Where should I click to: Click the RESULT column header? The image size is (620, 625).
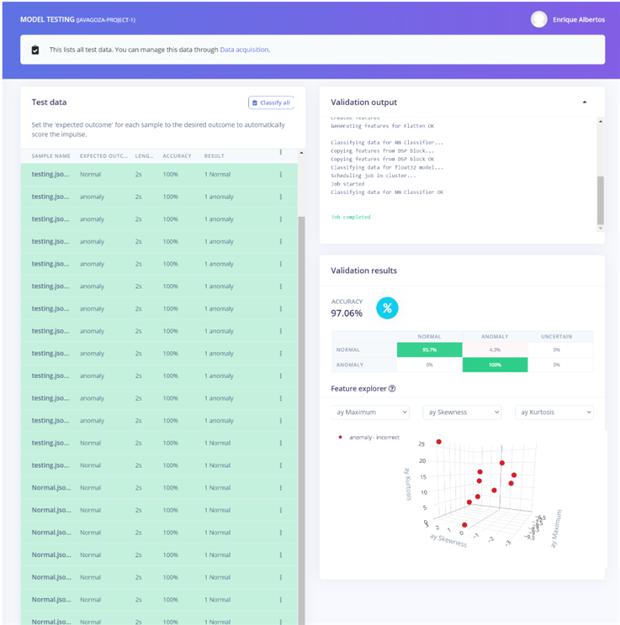(214, 156)
